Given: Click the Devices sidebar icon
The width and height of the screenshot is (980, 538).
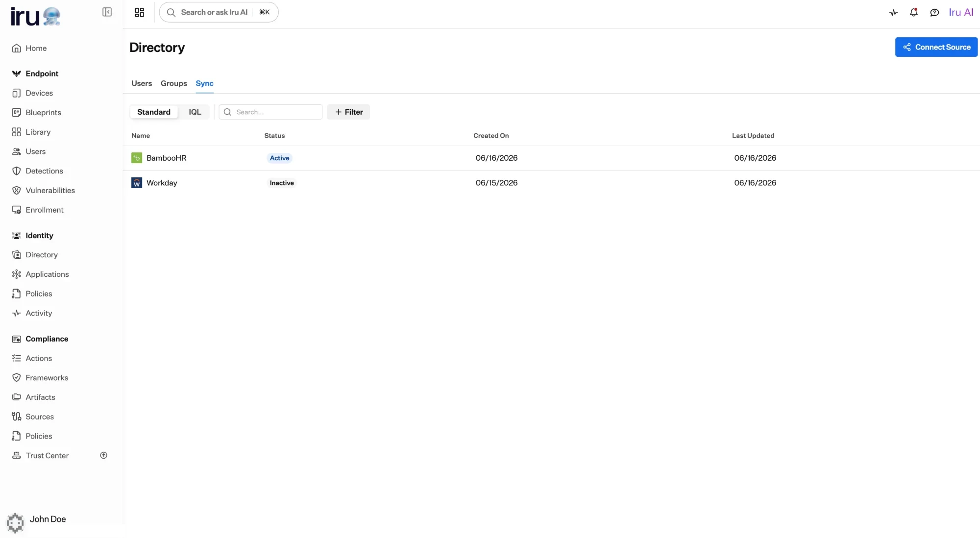Looking at the screenshot, I should (x=17, y=93).
